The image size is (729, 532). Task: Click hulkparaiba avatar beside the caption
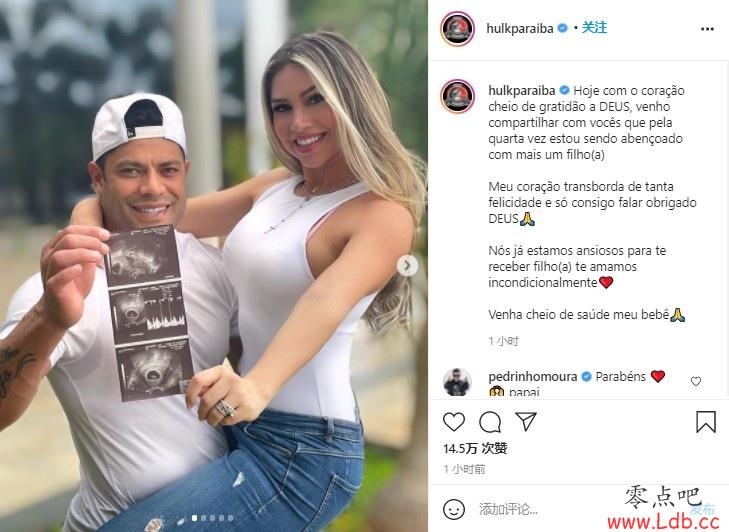(457, 97)
